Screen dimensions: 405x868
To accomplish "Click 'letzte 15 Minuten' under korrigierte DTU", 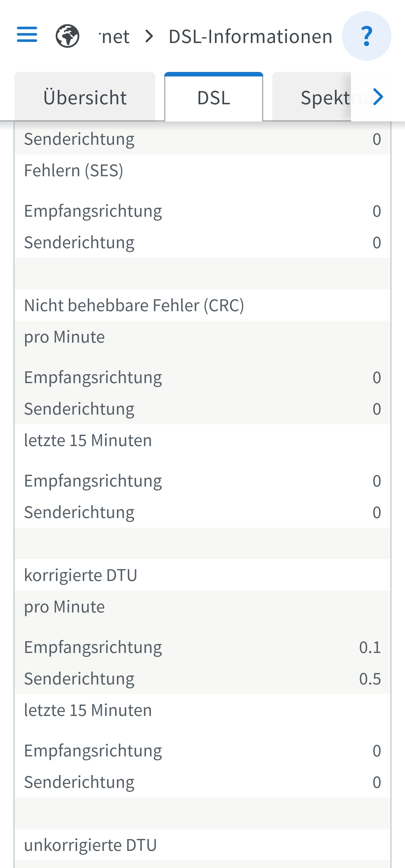I will (88, 710).
